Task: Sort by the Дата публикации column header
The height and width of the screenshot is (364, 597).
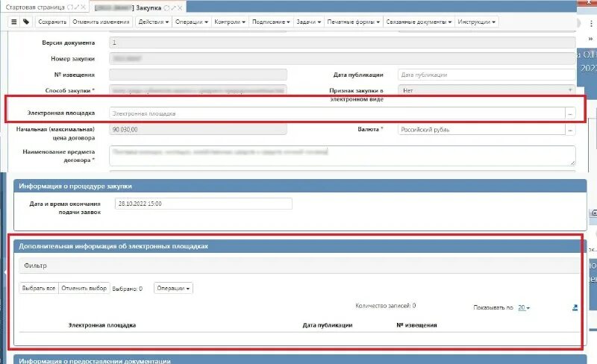Action: pos(328,325)
